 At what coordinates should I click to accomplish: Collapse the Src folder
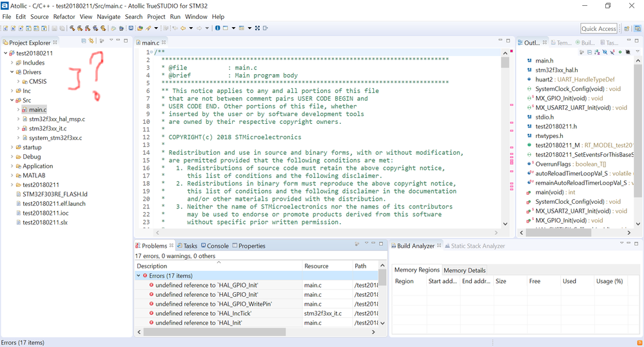(12, 101)
